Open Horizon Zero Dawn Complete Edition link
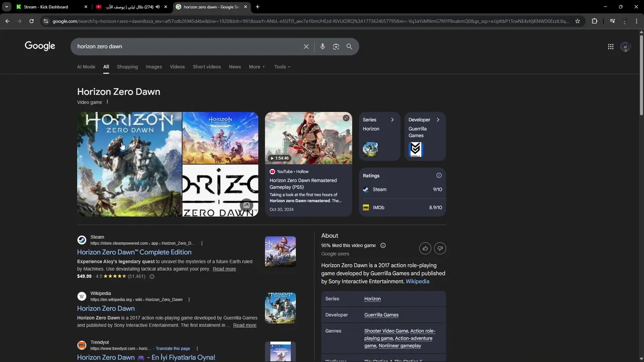 134,252
